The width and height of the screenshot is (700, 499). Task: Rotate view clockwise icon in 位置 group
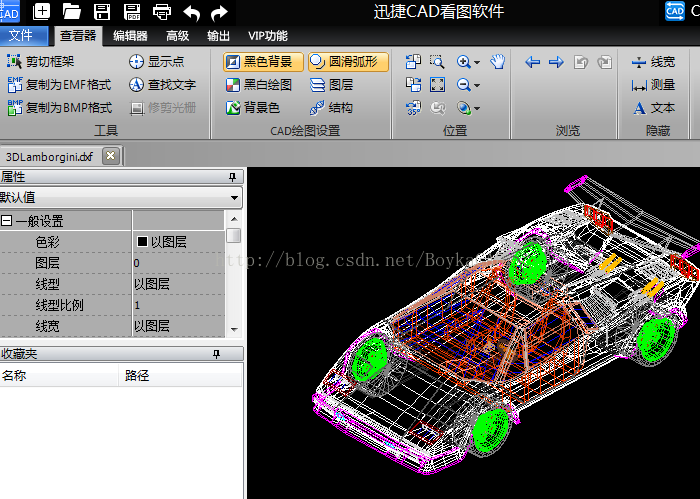(413, 85)
